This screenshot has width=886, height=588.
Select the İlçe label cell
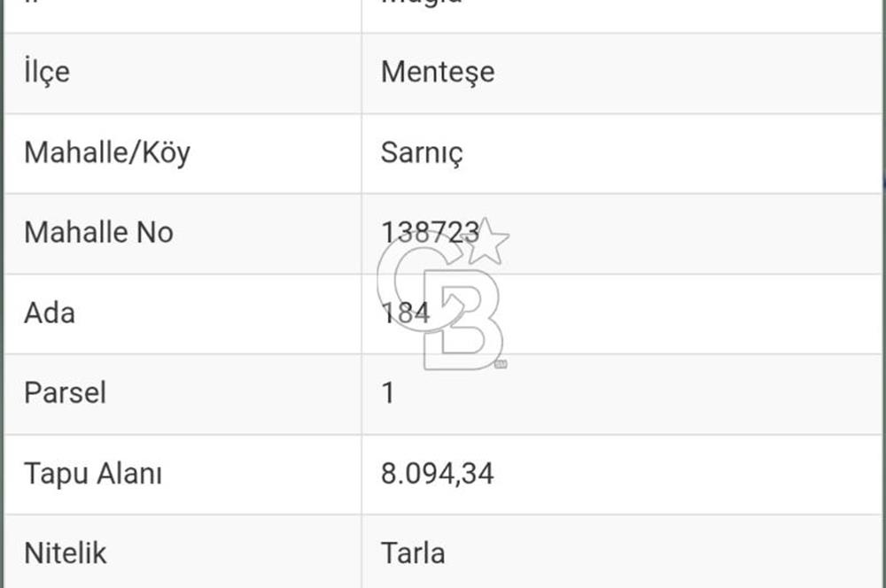point(47,72)
